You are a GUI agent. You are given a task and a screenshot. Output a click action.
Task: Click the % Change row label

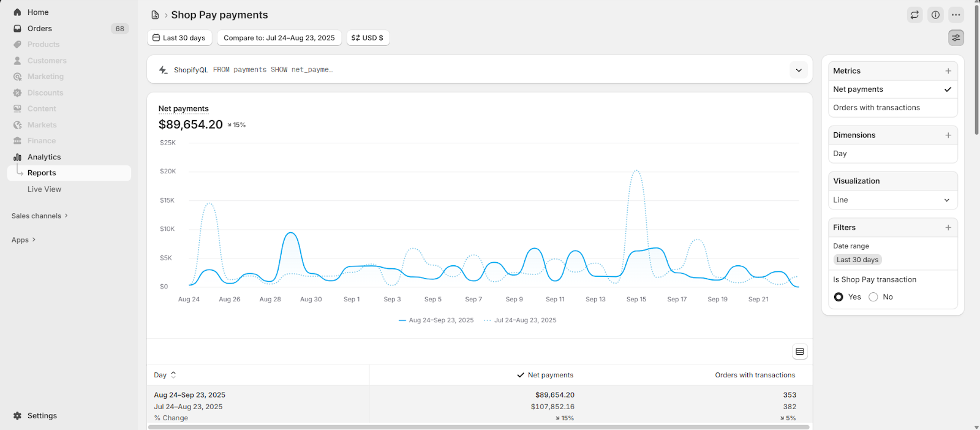click(x=171, y=418)
